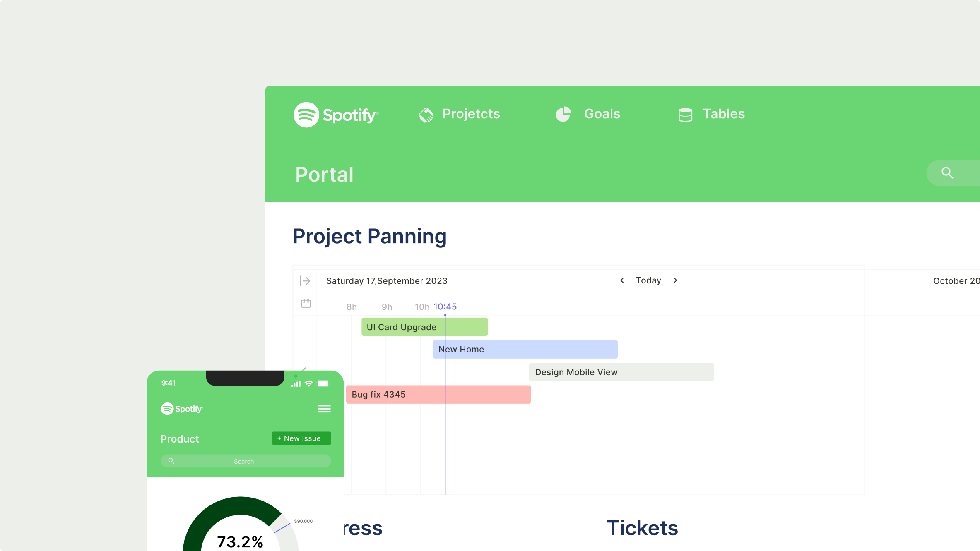Click the database Tables icon
980x551 pixels.
[685, 115]
